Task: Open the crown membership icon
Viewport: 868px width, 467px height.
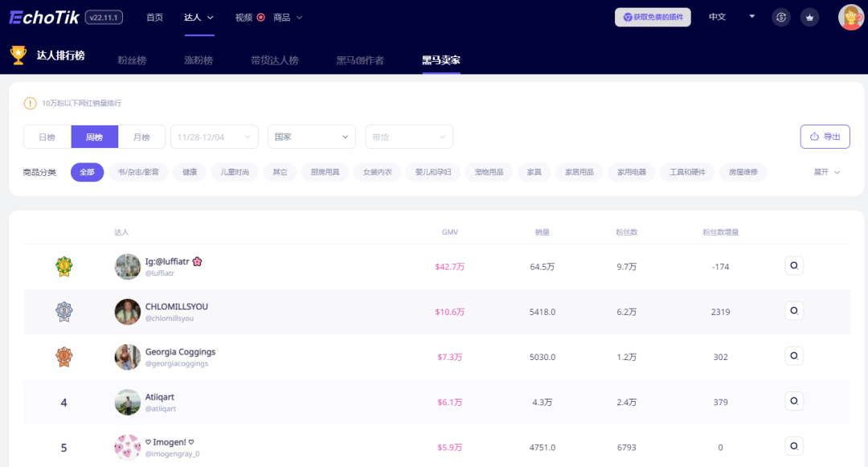Action: 810,17
